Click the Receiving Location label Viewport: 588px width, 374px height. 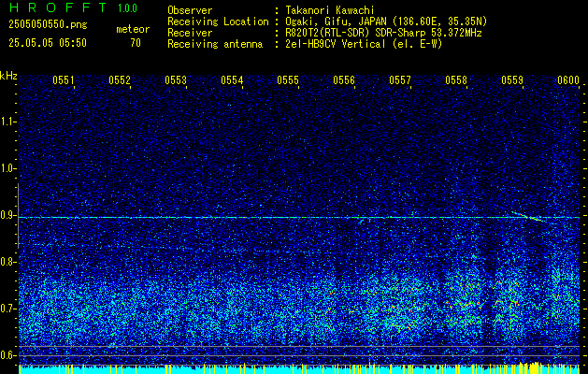218,22
